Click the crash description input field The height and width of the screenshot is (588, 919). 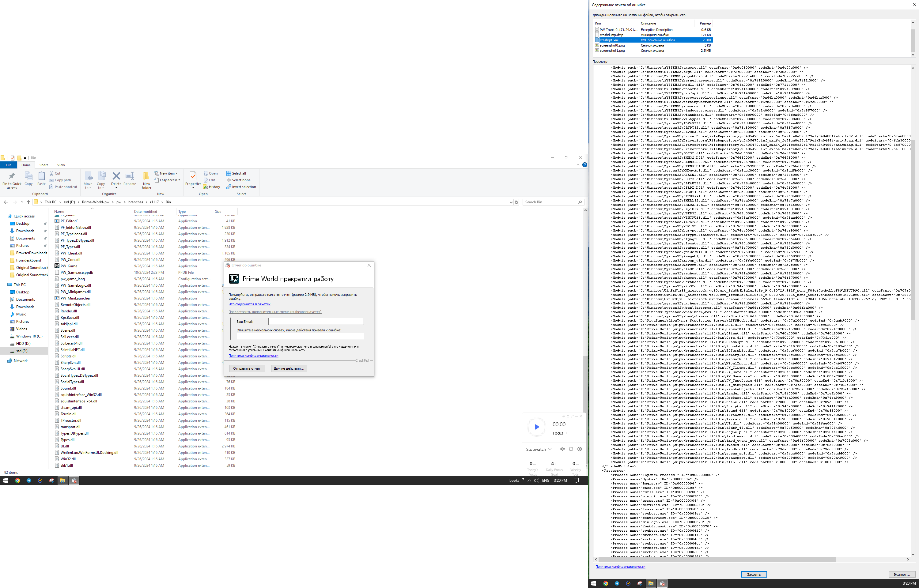(300, 336)
